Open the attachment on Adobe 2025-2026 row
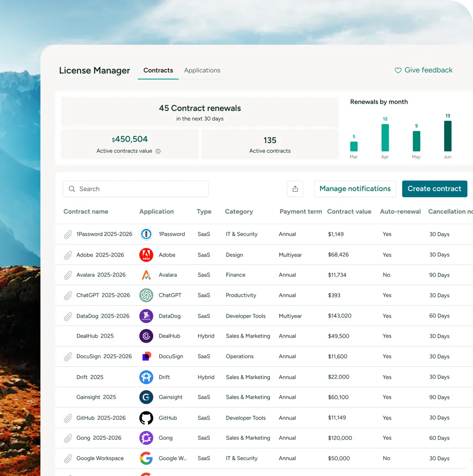 pos(68,255)
